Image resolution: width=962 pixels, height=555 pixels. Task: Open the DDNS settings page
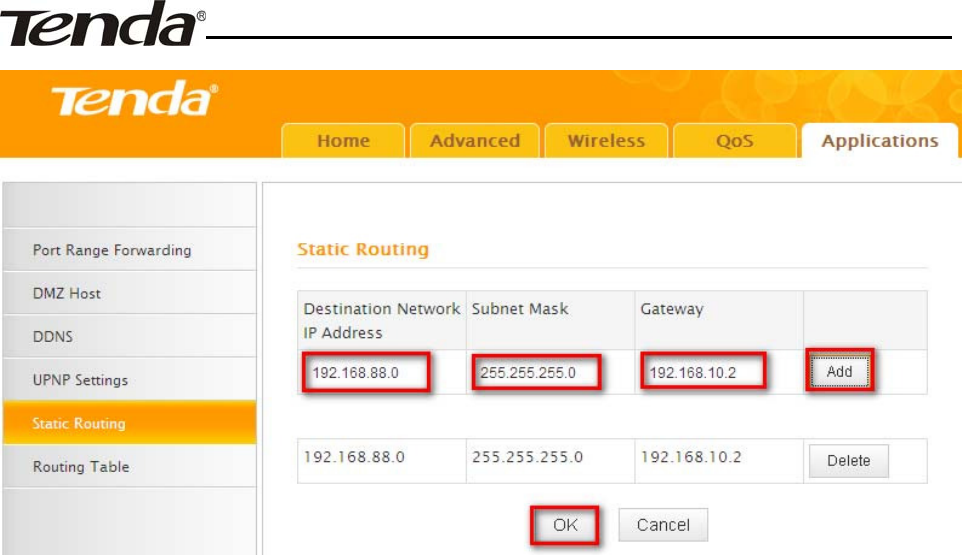coord(129,336)
